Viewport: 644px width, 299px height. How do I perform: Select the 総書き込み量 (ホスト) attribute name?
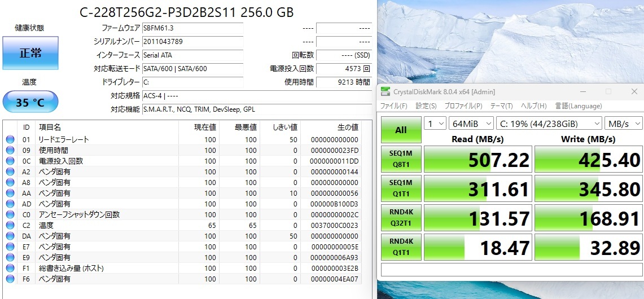[71, 268]
